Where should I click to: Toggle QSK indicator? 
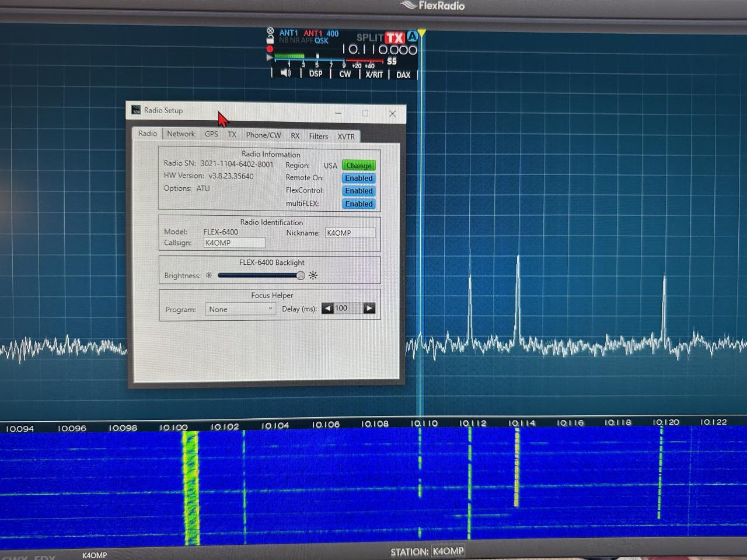[322, 41]
